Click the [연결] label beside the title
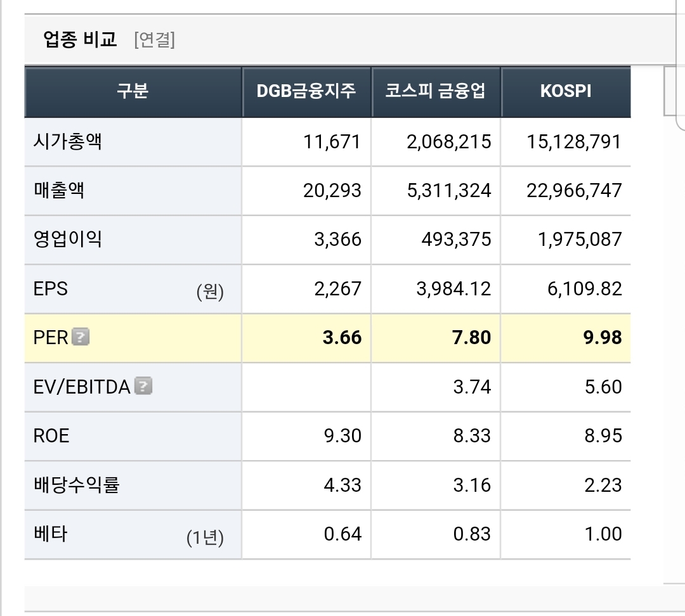Screen dimensions: 685x616 [x=155, y=40]
